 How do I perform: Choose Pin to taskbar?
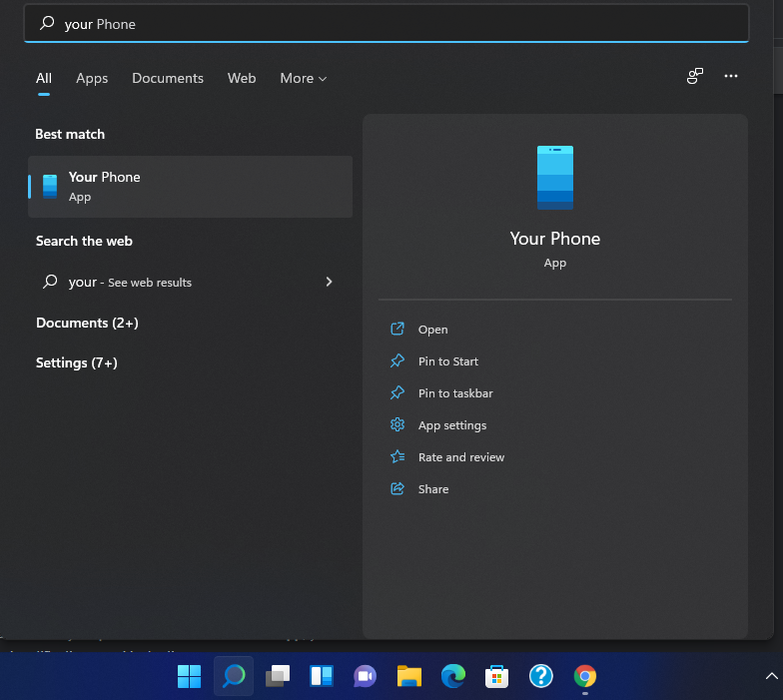click(x=455, y=393)
